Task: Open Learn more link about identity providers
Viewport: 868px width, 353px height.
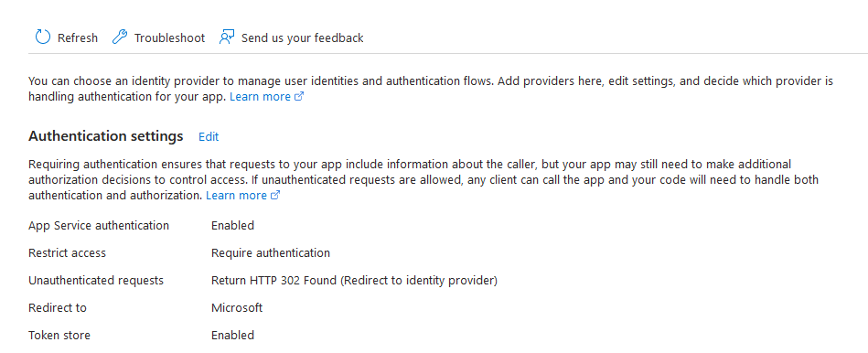Action: pyautogui.click(x=267, y=96)
